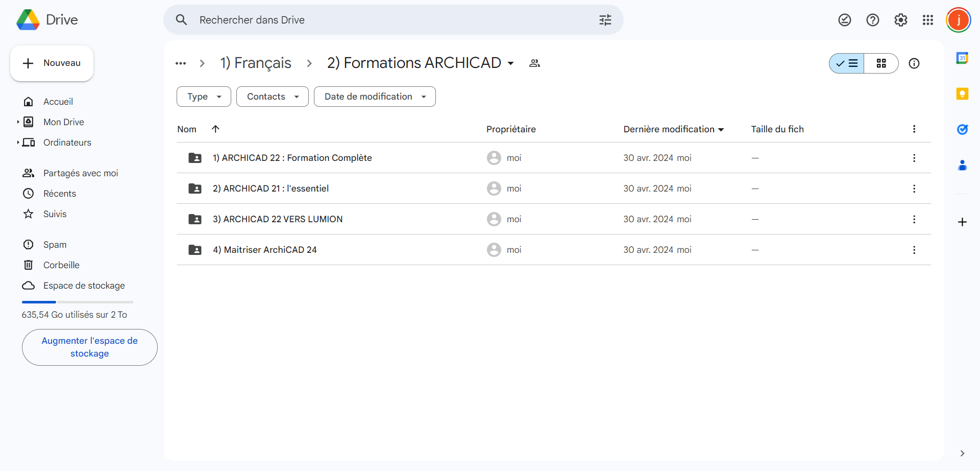Open Contacts side panel icon
Viewport: 980px width, 471px height.
tap(962, 165)
